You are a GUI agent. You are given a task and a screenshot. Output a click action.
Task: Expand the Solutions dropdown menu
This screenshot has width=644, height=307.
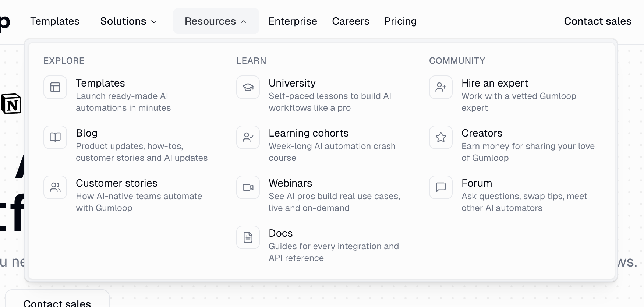point(128,21)
